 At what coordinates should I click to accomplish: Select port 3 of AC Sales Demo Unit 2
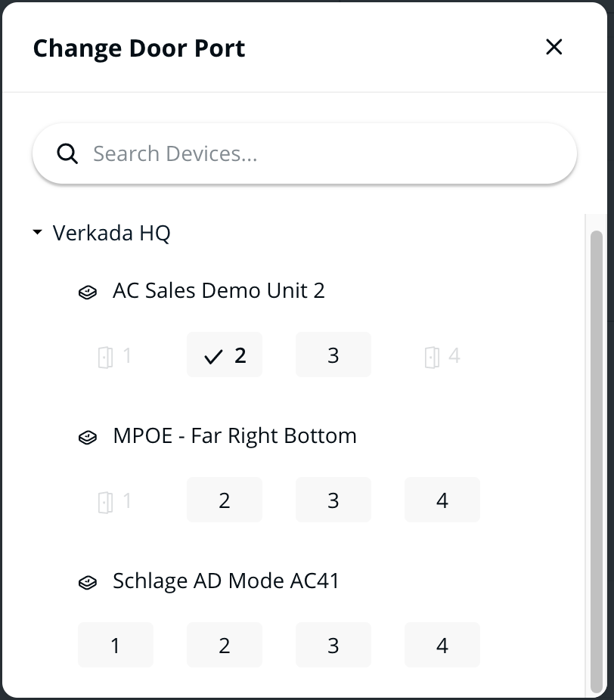(x=333, y=355)
